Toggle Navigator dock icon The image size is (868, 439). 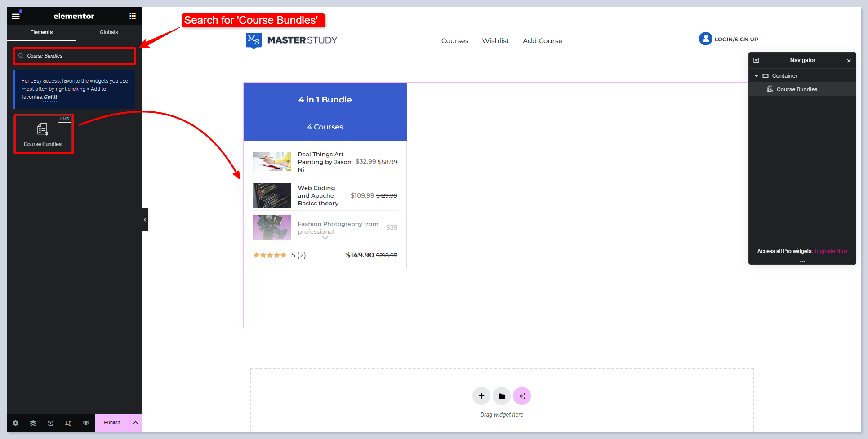point(757,60)
